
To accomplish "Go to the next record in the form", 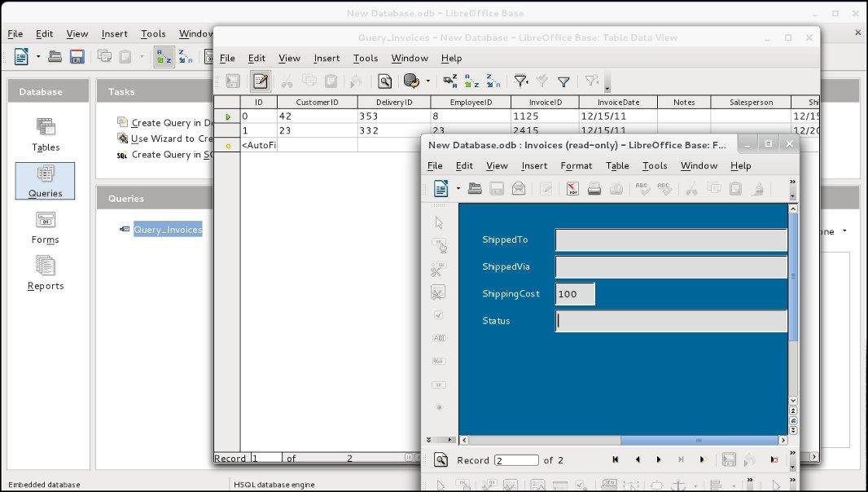I will (659, 460).
